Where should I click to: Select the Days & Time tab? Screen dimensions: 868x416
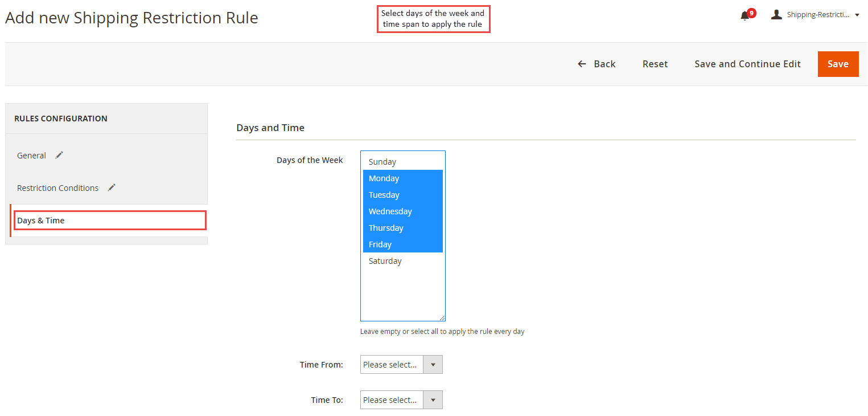(109, 221)
